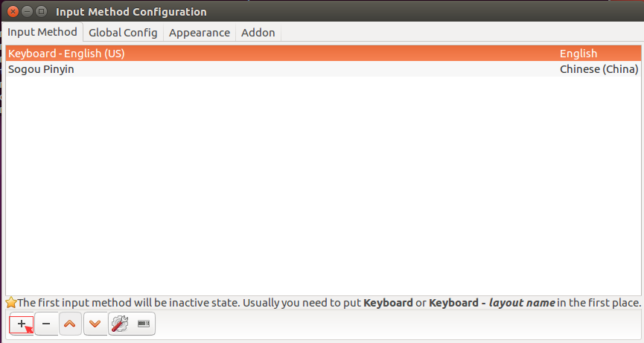The width and height of the screenshot is (644, 343).
Task: Click empty area of input method list
Action: coord(323,185)
